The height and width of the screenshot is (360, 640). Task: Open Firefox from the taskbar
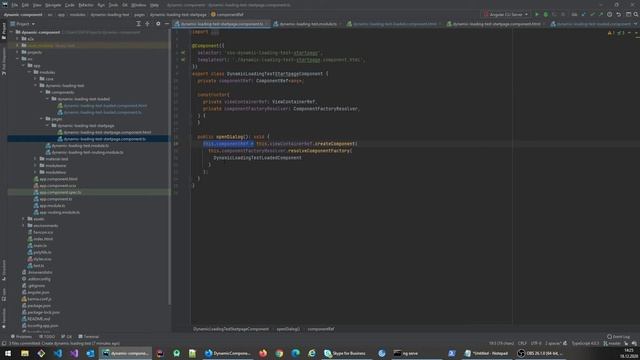pyautogui.click(x=263, y=353)
